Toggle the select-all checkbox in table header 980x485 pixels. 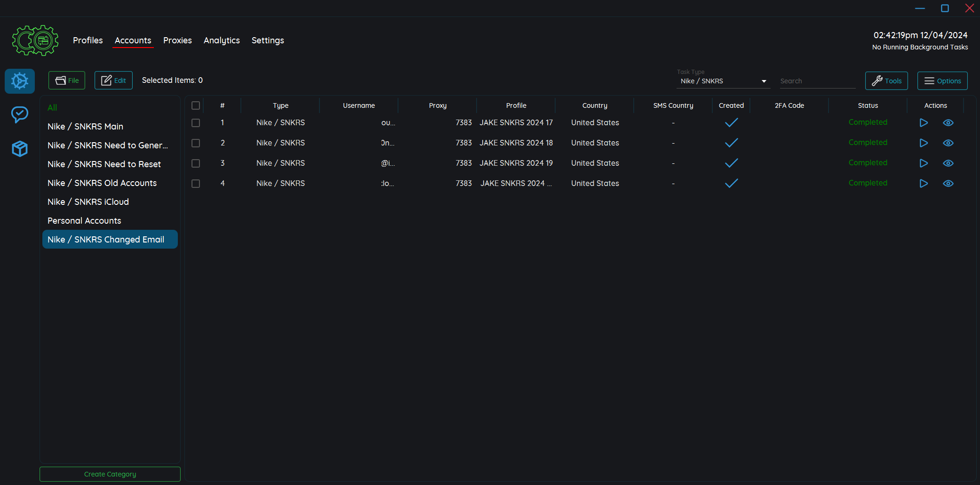pyautogui.click(x=196, y=105)
